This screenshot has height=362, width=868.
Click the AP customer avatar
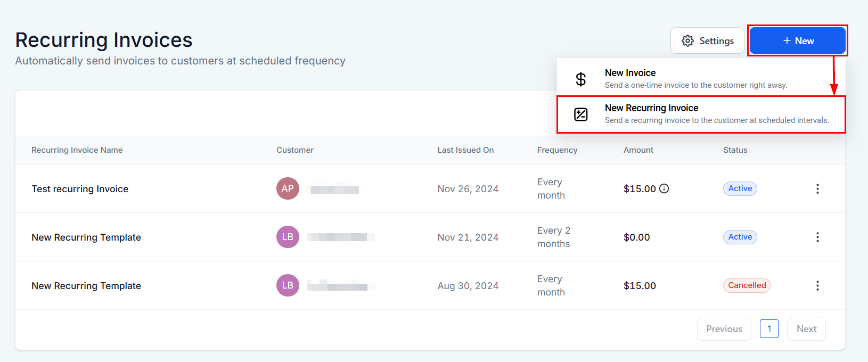288,188
